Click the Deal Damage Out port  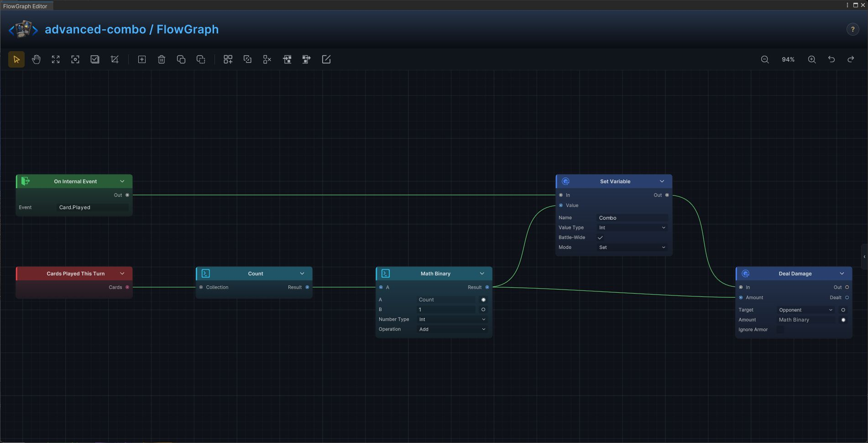(x=847, y=287)
